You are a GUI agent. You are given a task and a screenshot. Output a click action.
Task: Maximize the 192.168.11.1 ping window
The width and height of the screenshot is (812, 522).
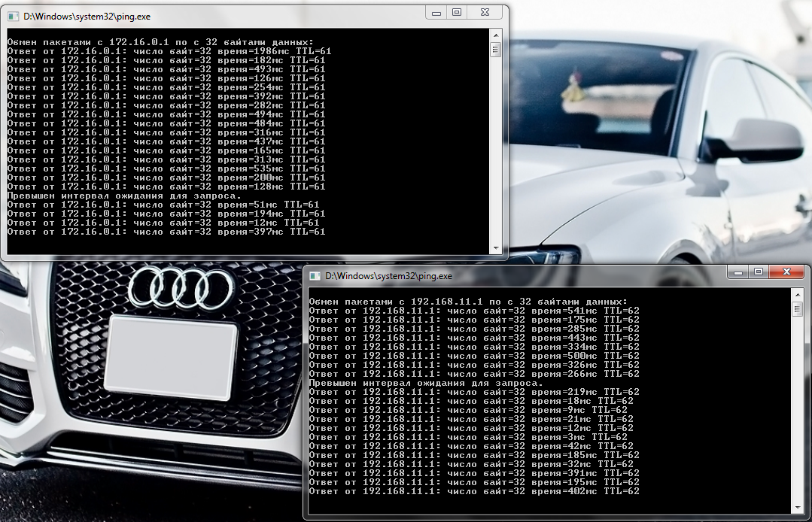click(x=759, y=272)
